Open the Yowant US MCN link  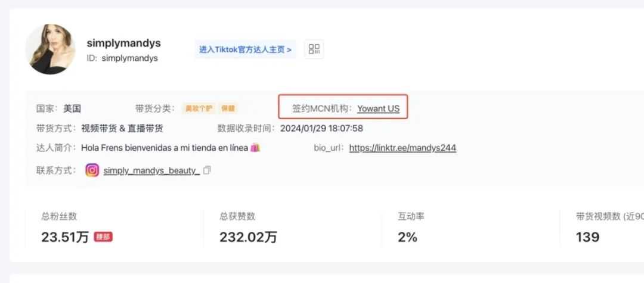click(x=378, y=108)
